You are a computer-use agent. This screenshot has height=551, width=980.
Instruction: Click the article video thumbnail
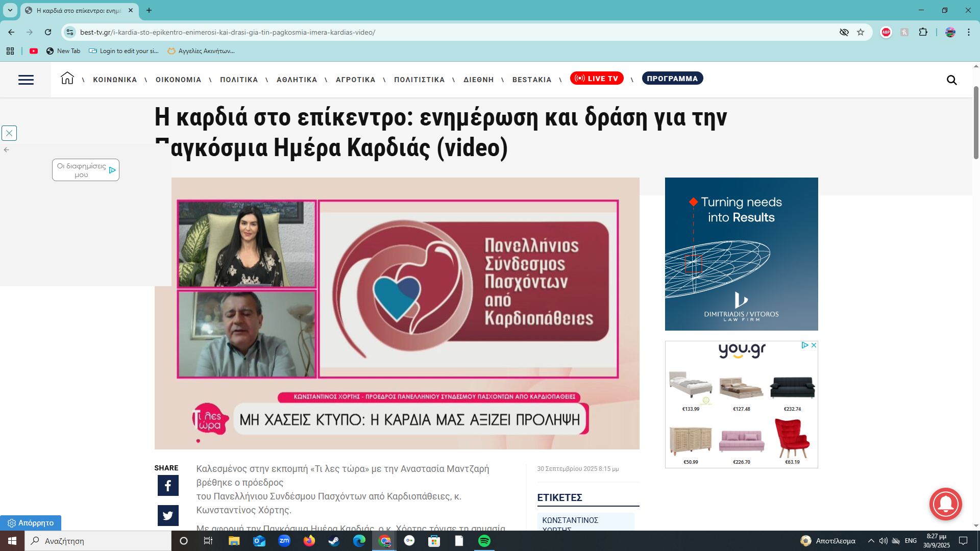click(x=397, y=313)
